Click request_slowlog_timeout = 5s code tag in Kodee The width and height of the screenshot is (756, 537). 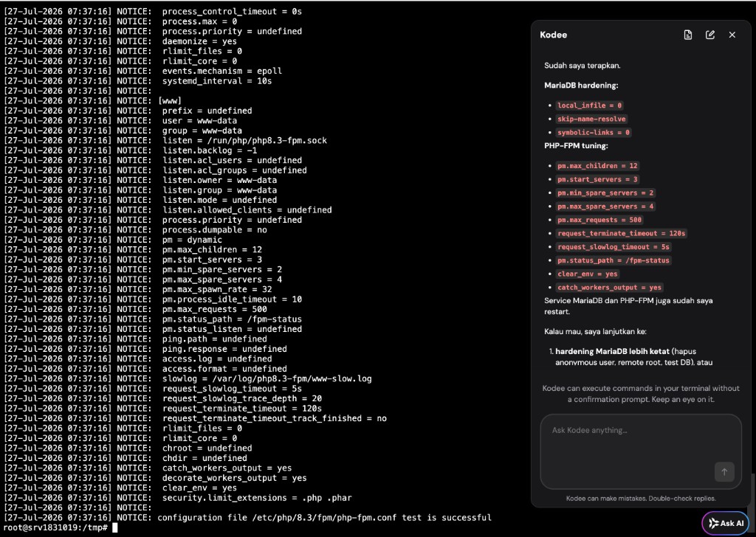(614, 246)
